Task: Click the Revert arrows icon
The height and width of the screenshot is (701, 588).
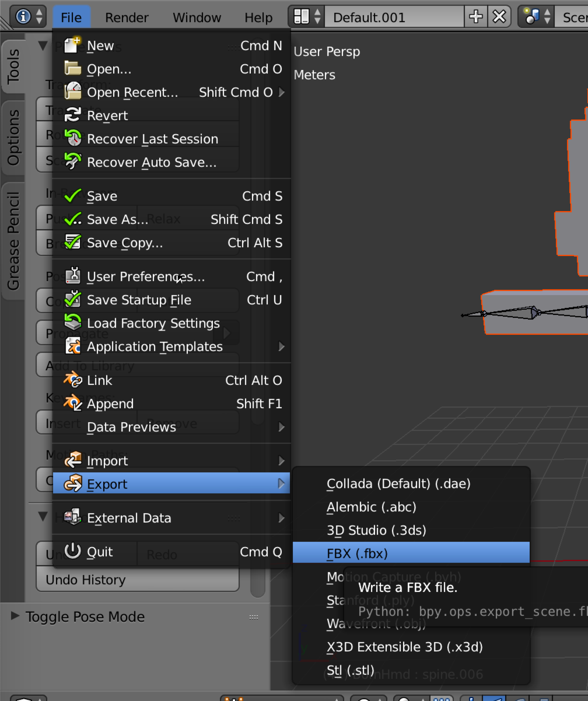Action: (72, 115)
